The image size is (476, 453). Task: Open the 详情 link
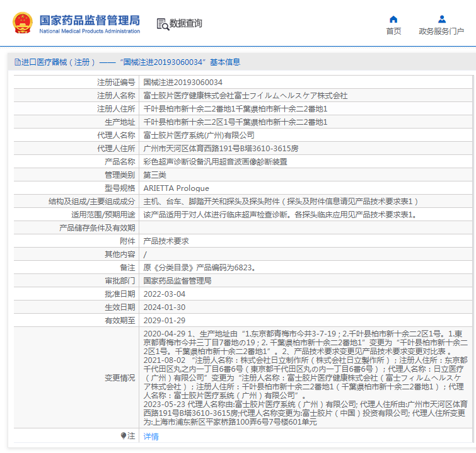tap(151, 436)
